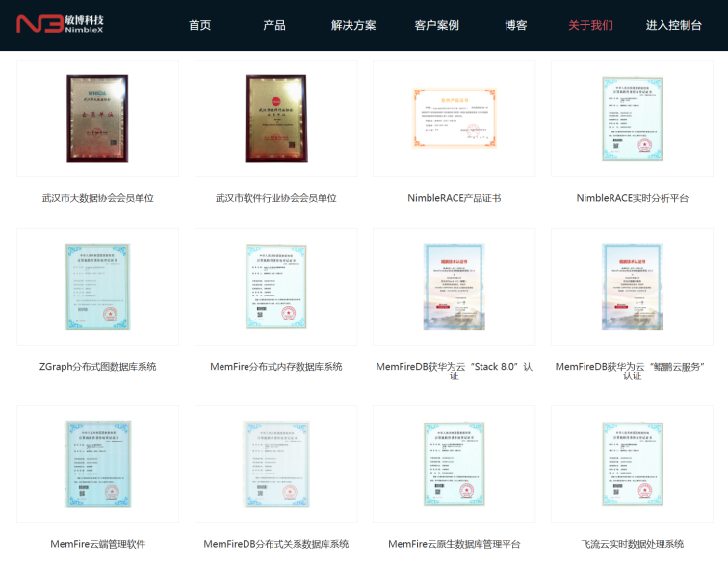Open the MemFire分布式内存数据库系统 certificate image
Image resolution: width=728 pixels, height=564 pixels.
pyautogui.click(x=275, y=287)
